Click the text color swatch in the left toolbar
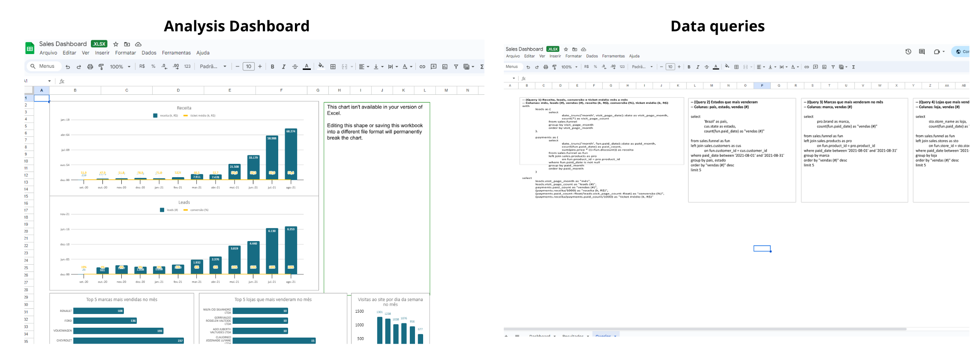The width and height of the screenshot is (980, 350). point(307,66)
